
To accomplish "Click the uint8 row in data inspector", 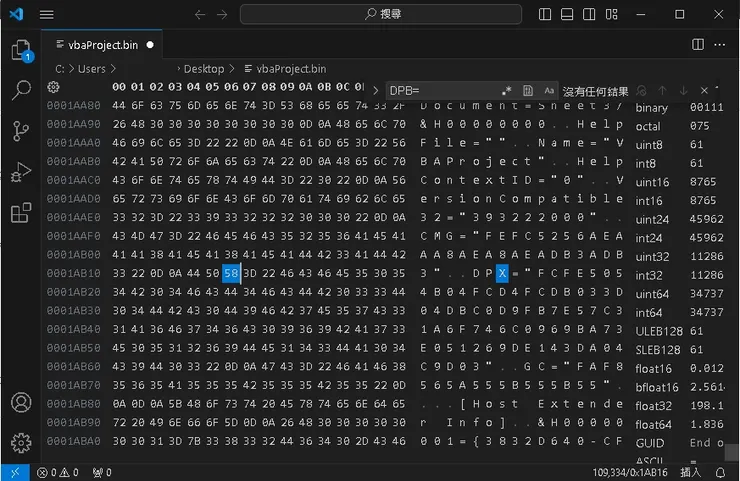I will click(680, 145).
